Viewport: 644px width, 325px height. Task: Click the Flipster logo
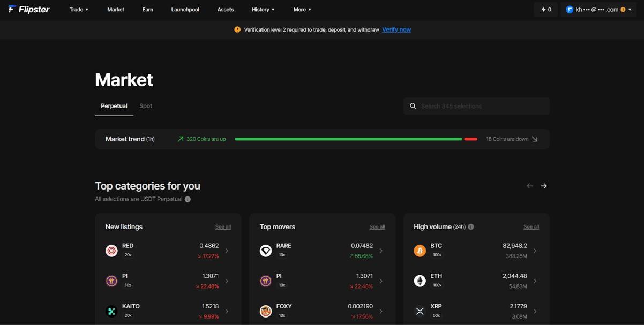pyautogui.click(x=29, y=10)
